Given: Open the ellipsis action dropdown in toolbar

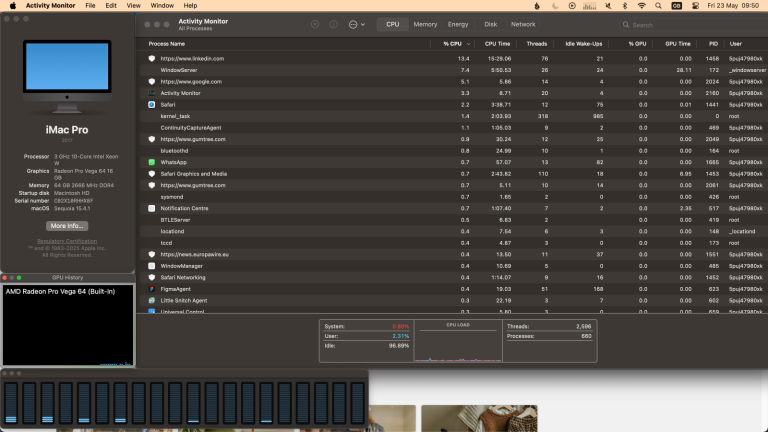Looking at the screenshot, I should point(356,24).
